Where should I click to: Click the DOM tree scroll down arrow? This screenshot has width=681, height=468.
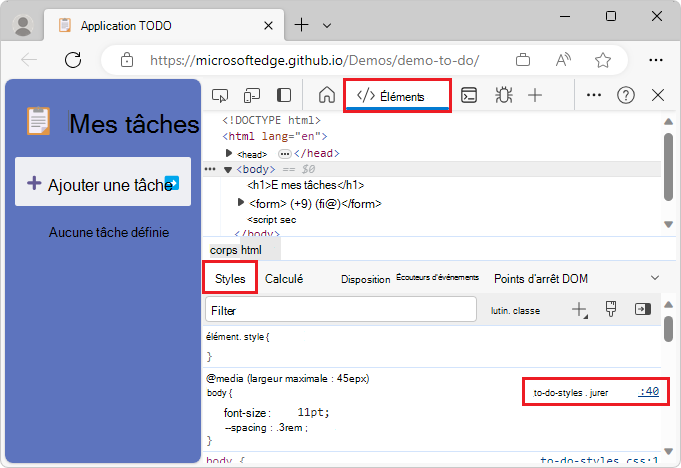tap(668, 224)
